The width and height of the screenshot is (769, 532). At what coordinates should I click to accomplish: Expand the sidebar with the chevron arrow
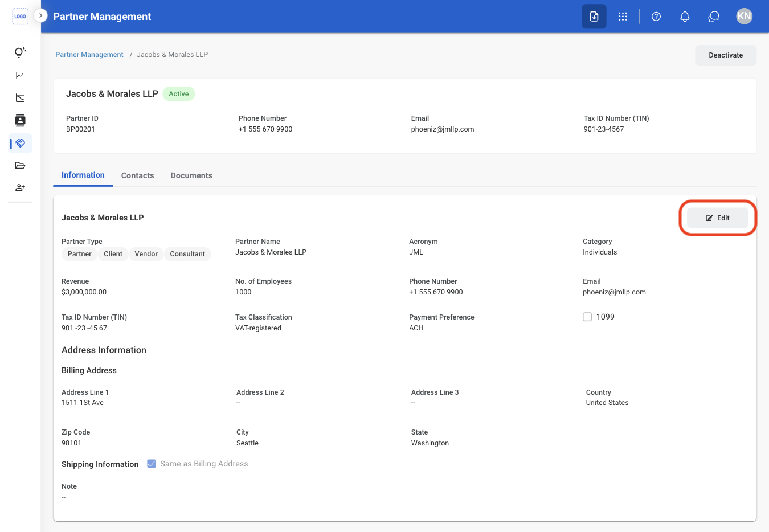(40, 15)
